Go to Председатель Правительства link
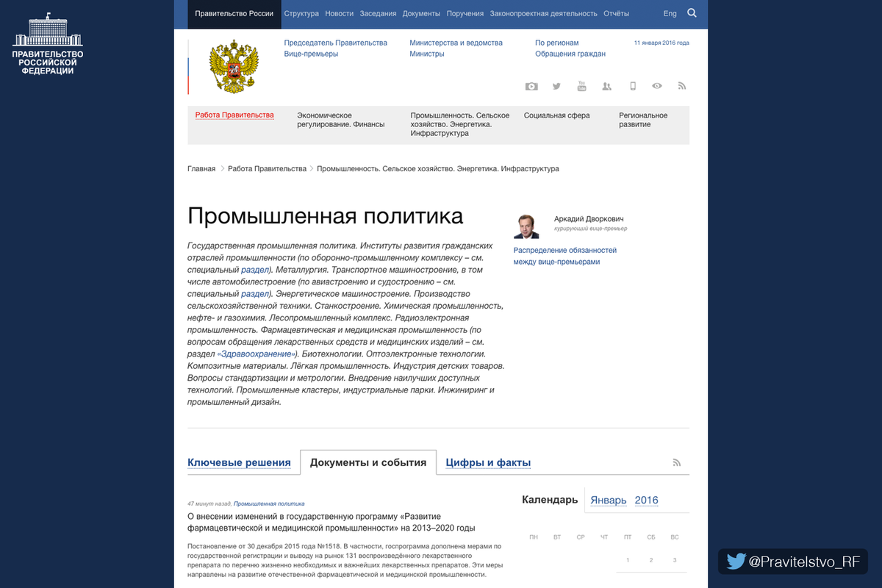 [335, 43]
